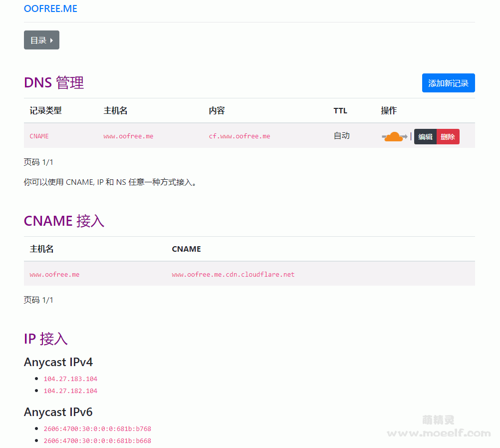Screen dimensions: 500x448
Task: Select the www.oofree.me.cdn.cloudflare.net CNAME target
Action: click(233, 274)
